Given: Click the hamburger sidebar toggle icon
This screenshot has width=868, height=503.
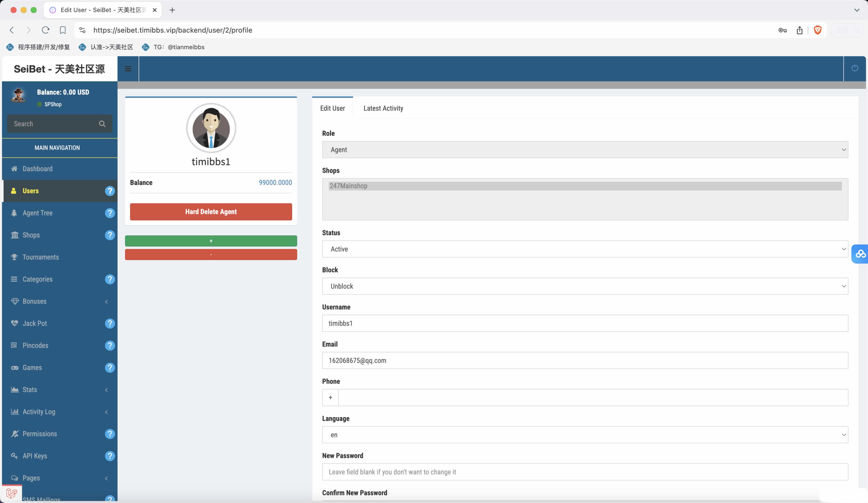Looking at the screenshot, I should [x=128, y=69].
